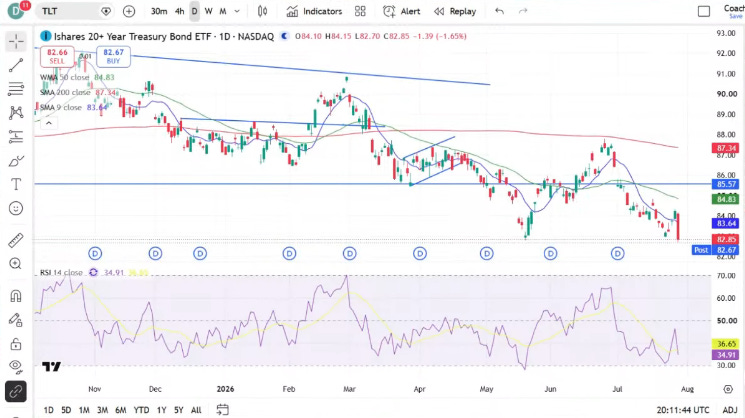The height and width of the screenshot is (418, 745).
Task: Set the date range to 6M
Action: click(121, 410)
